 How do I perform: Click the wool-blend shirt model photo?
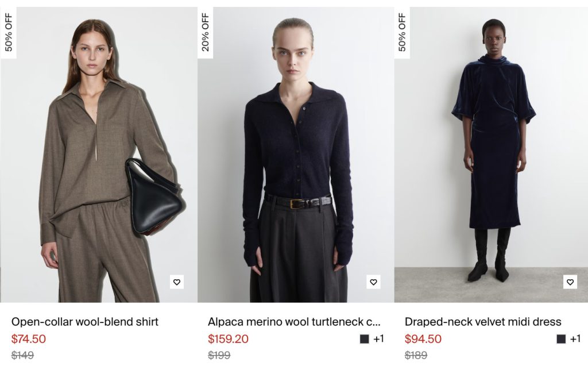point(99,155)
